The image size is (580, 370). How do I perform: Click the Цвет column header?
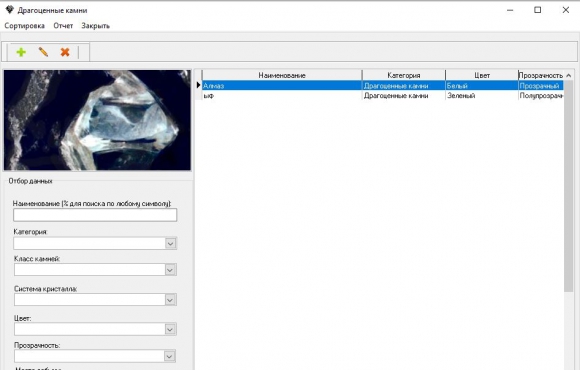point(482,75)
